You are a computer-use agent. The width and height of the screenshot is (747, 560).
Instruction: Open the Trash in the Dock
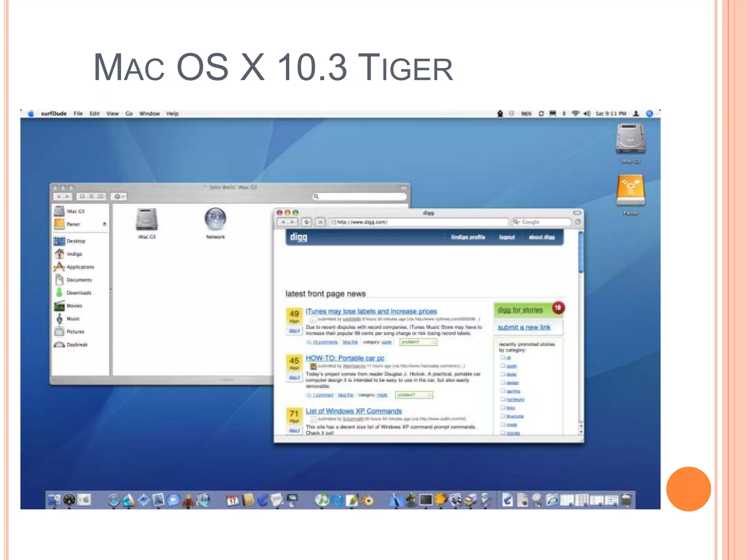pyautogui.click(x=627, y=500)
